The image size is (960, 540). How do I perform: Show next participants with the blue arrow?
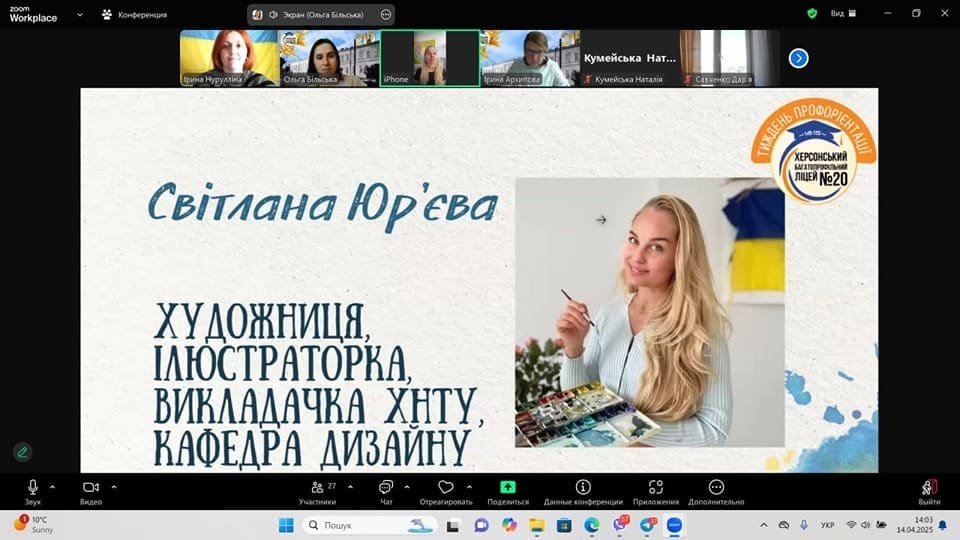pos(798,58)
